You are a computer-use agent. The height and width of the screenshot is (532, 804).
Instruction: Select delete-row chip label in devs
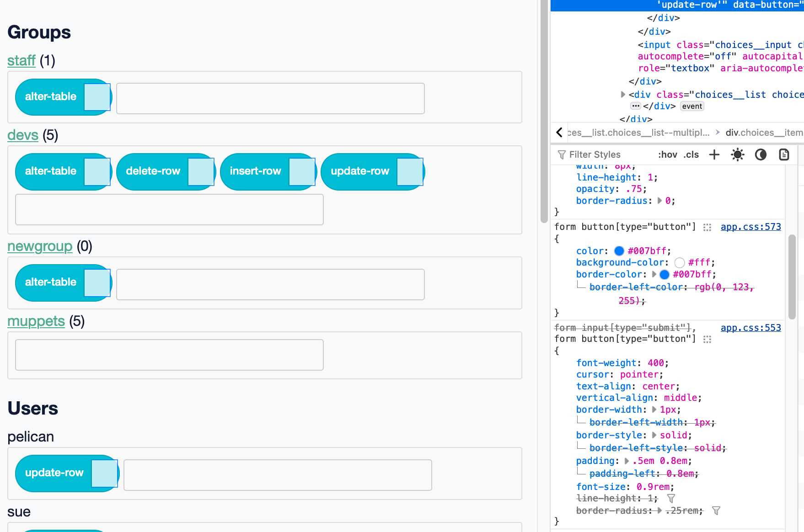click(x=153, y=171)
